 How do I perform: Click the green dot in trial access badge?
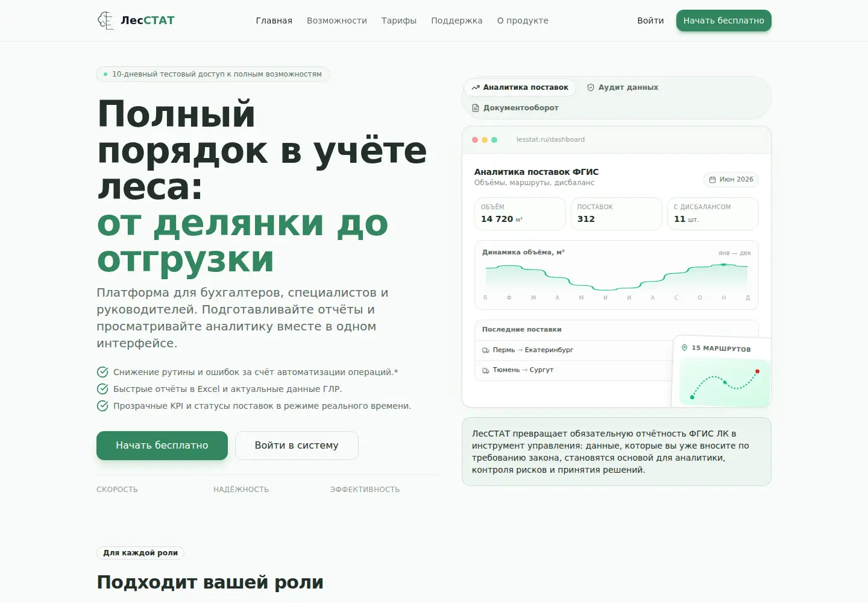(x=105, y=74)
